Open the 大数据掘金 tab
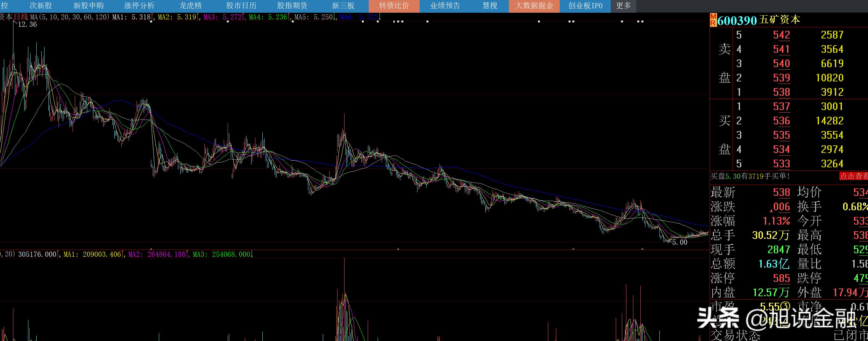The image size is (868, 341). [534, 6]
